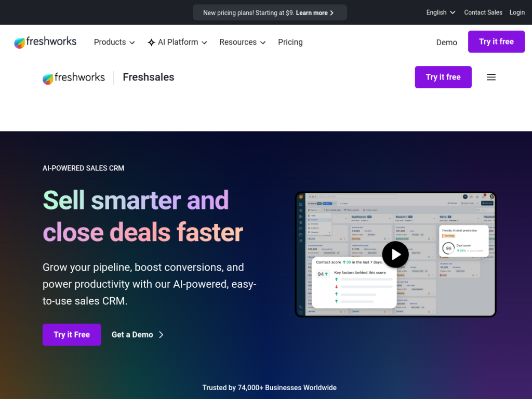532x399 pixels.
Task: Click the Login link
Action: (517, 12)
